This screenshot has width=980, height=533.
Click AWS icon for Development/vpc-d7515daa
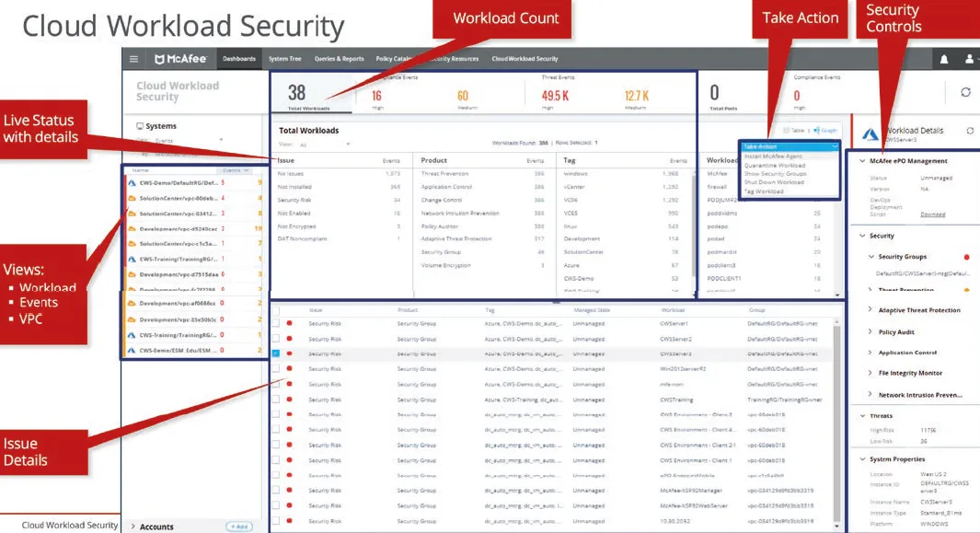pos(132,274)
